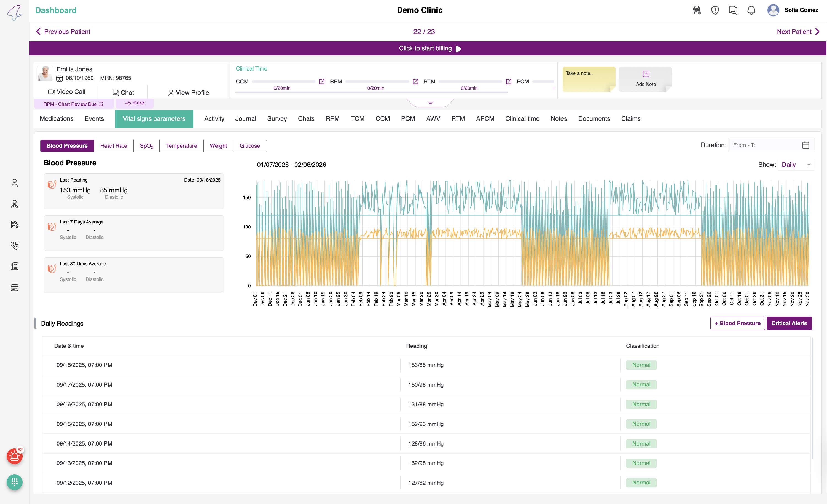827x504 pixels.
Task: Open the calls icon in the left sidebar
Action: (x=14, y=245)
